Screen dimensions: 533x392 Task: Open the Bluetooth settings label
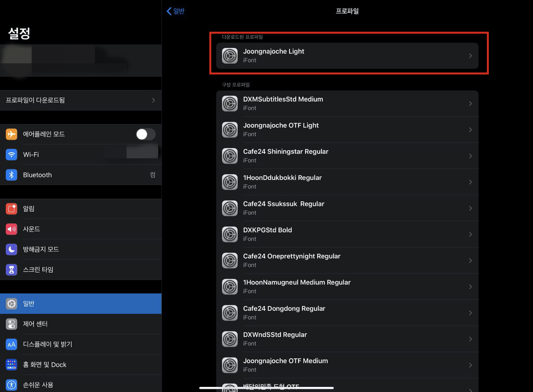[x=37, y=175]
